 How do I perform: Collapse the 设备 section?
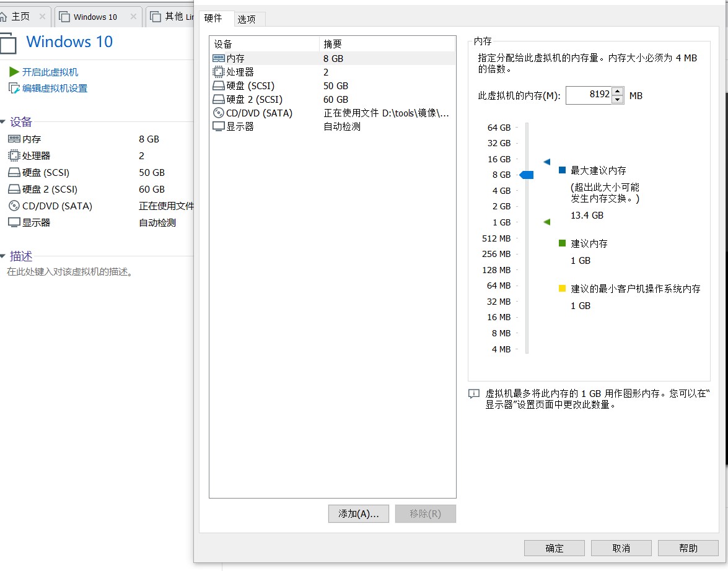(x=2, y=122)
